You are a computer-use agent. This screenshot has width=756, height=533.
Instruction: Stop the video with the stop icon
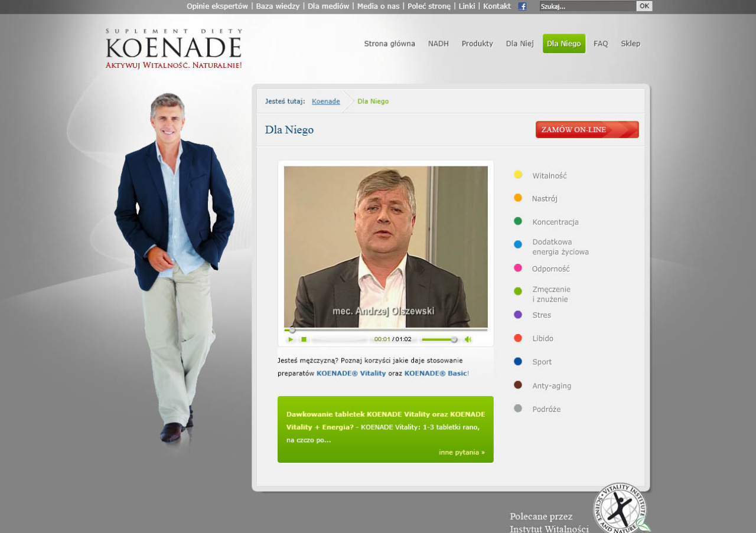[304, 339]
